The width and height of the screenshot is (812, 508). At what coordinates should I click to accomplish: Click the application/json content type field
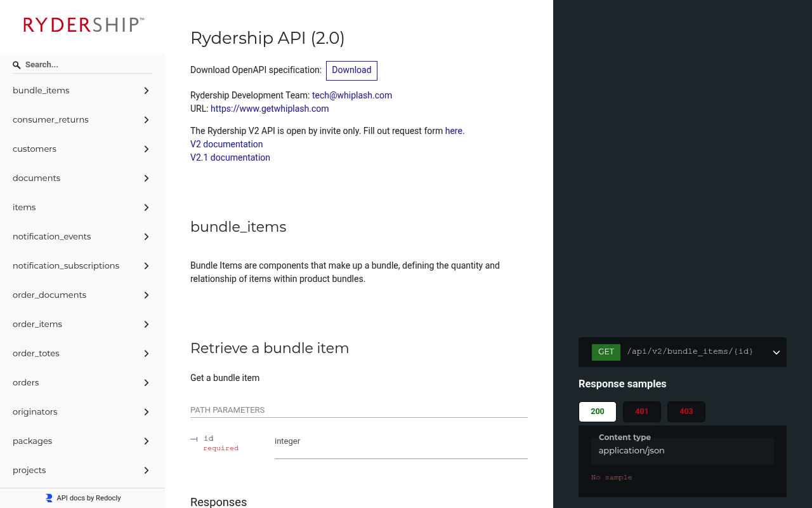[x=683, y=451]
